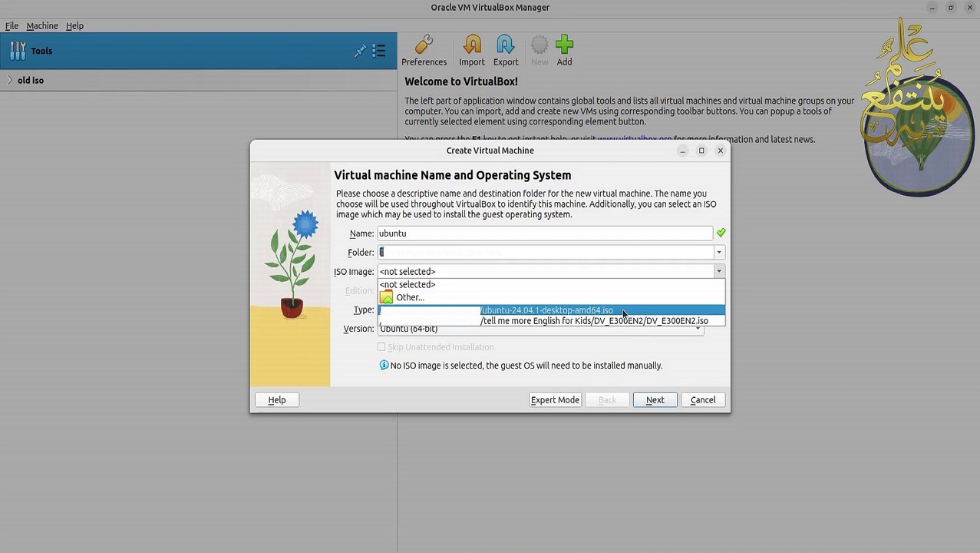Switch to Expert Mode

(x=555, y=399)
